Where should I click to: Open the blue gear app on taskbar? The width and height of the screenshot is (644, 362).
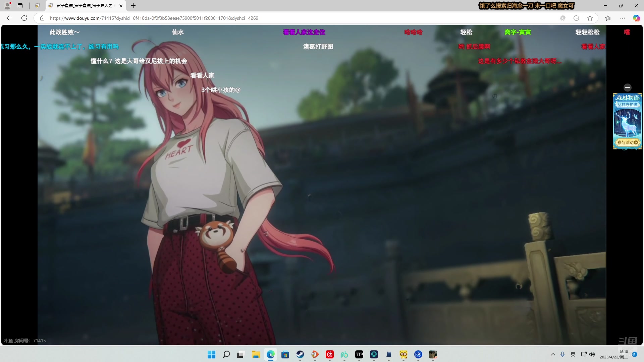pyautogui.click(x=418, y=354)
